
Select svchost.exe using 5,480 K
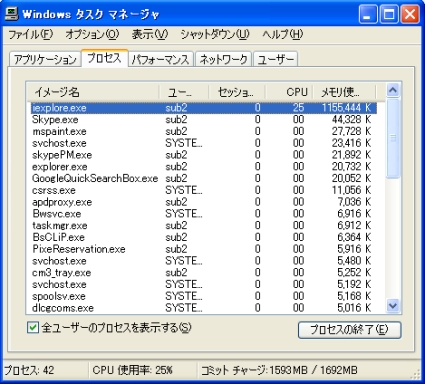tap(204, 261)
